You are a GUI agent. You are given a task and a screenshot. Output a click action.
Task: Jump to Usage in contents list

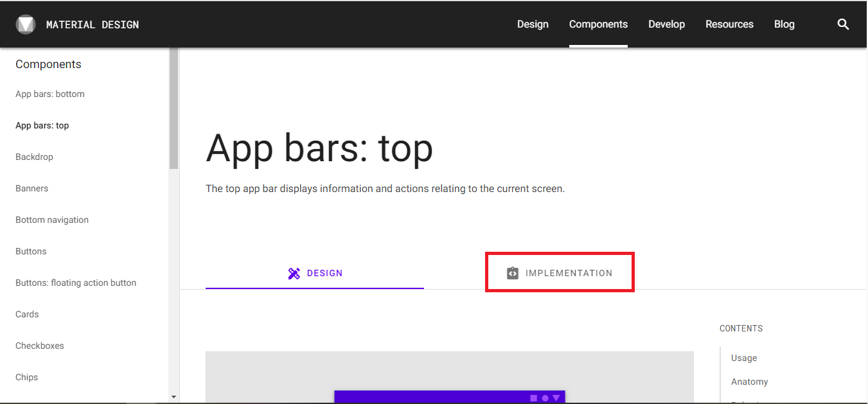(x=744, y=358)
